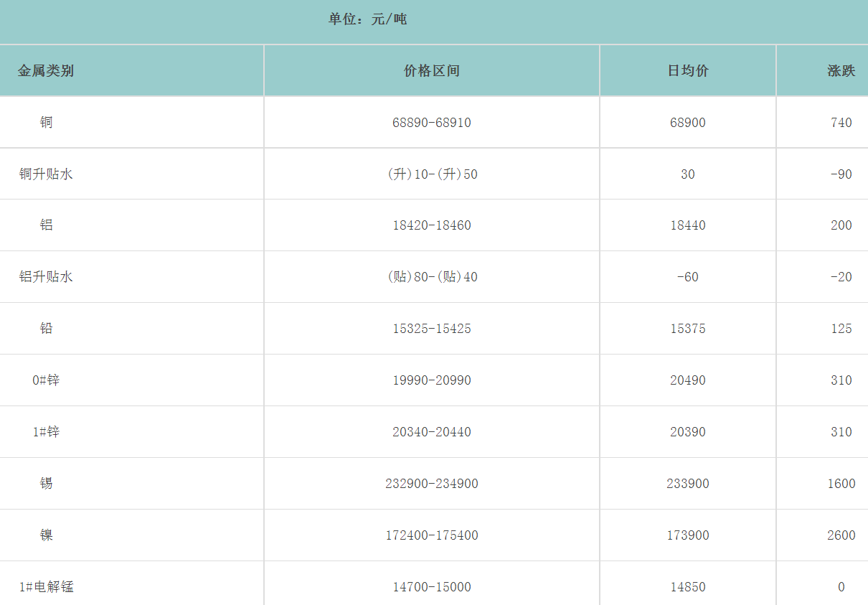Click the 镍 change value 2600
Screen dimensions: 868x605
(x=841, y=535)
